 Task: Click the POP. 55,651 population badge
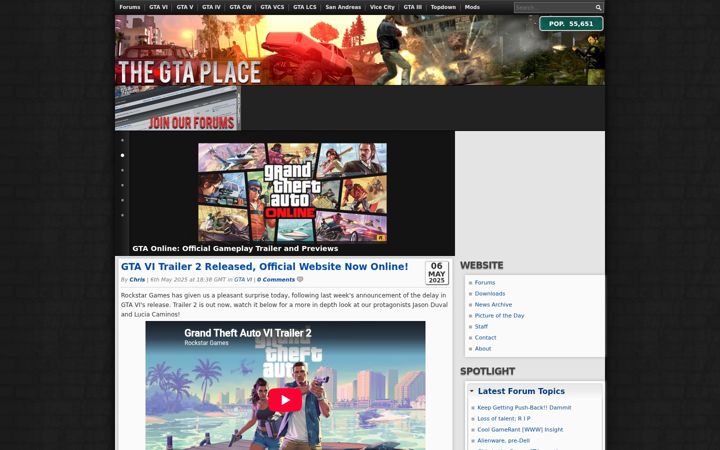(571, 24)
